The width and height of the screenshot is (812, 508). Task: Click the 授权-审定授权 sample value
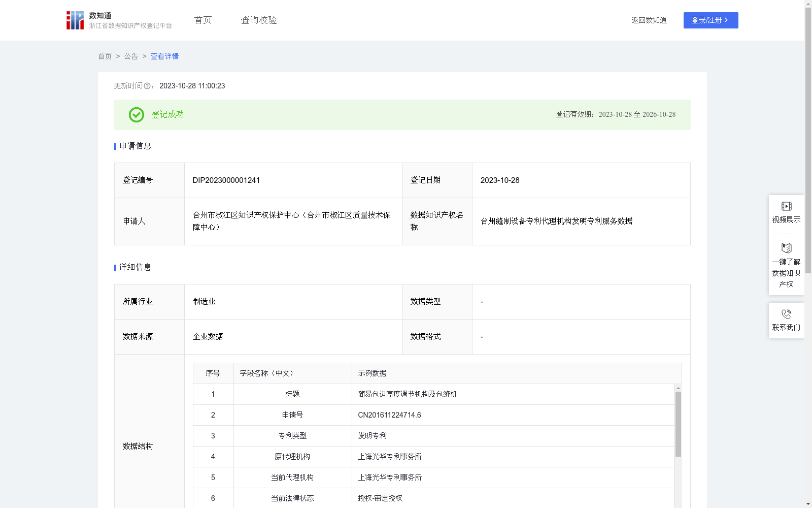coord(380,498)
